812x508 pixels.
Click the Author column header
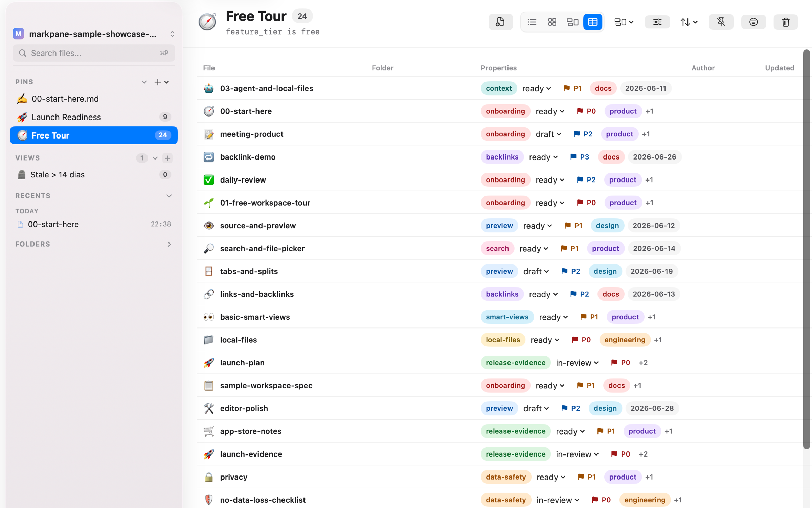tap(703, 68)
